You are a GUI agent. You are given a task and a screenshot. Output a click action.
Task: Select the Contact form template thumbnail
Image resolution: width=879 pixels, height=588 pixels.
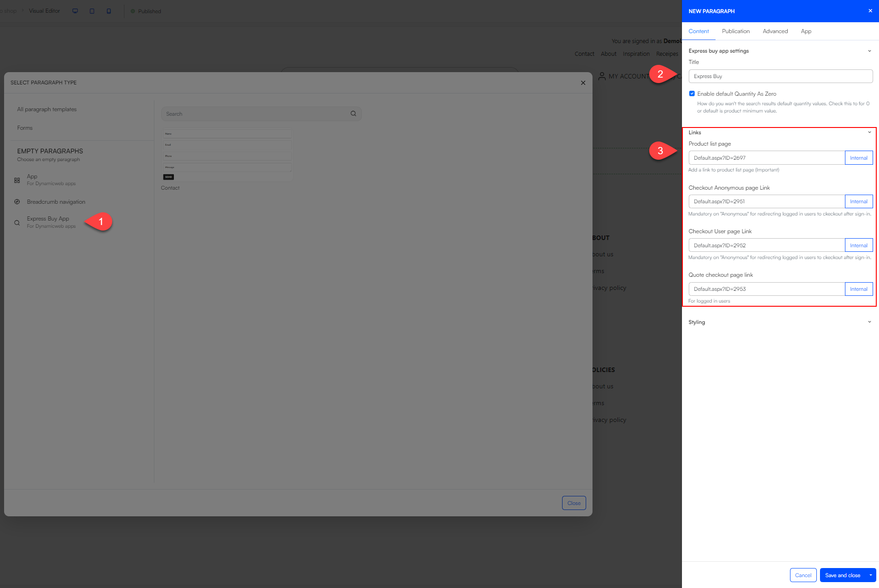(227, 155)
